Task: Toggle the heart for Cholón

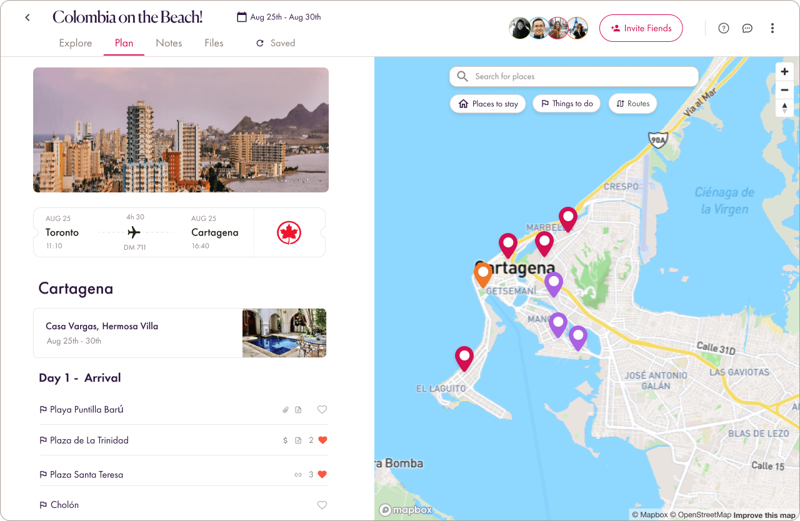Action: pos(322,505)
